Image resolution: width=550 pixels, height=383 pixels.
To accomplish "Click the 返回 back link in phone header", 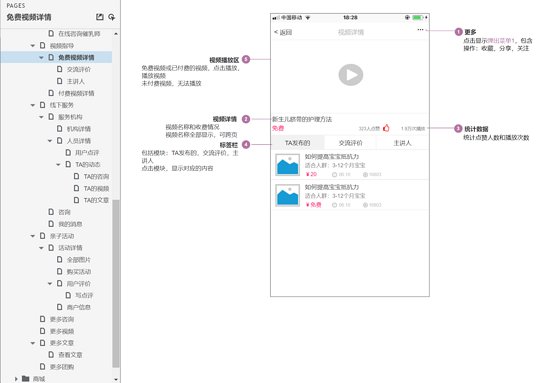I will [283, 32].
